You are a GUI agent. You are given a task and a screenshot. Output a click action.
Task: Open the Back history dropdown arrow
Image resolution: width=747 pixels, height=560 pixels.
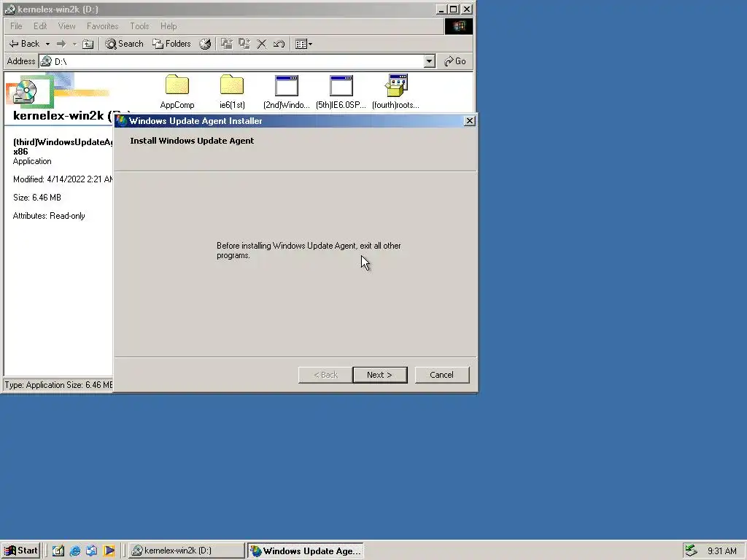point(47,44)
